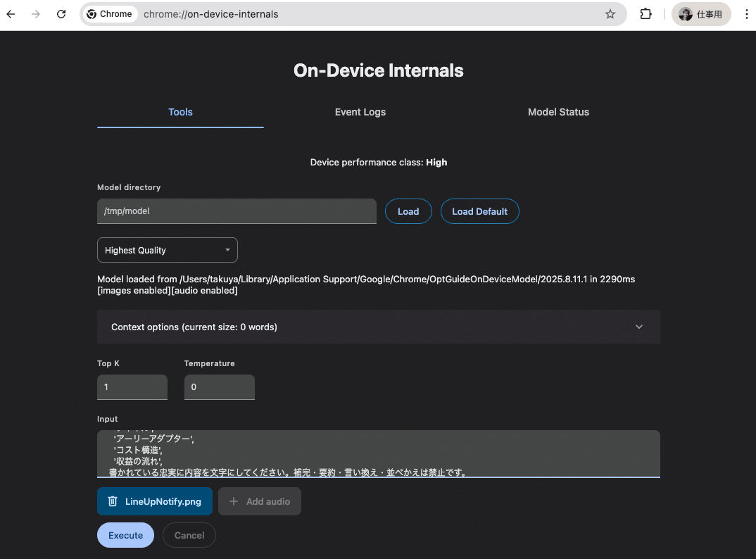Expand the Context options section

(379, 327)
